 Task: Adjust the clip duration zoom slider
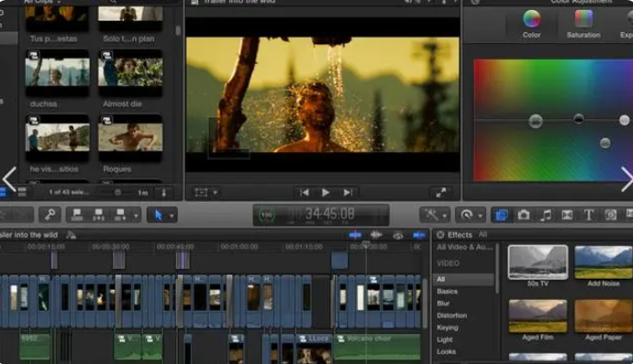(117, 193)
